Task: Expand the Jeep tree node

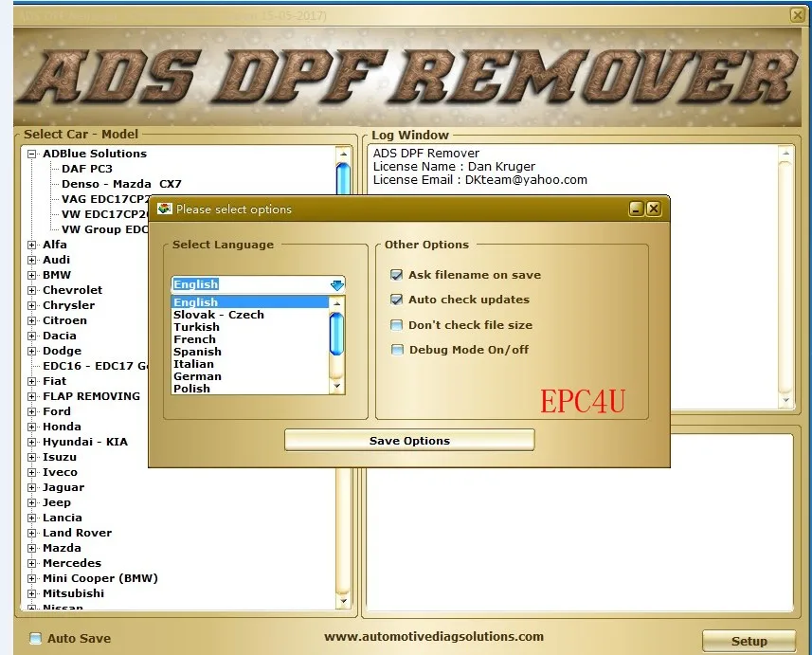Action: tap(32, 502)
